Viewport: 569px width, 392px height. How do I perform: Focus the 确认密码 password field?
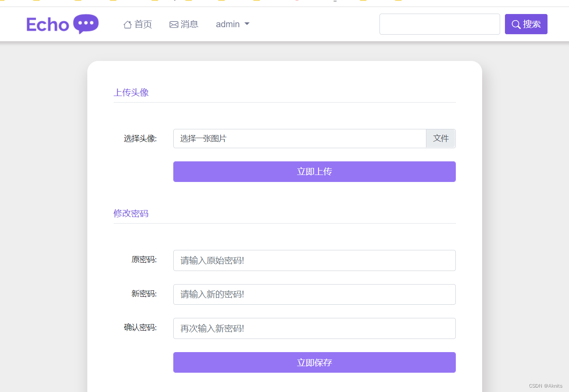[x=315, y=328]
